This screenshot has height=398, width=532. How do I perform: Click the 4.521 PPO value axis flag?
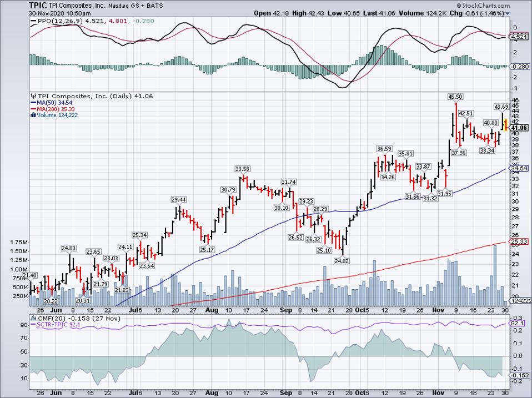519,37
